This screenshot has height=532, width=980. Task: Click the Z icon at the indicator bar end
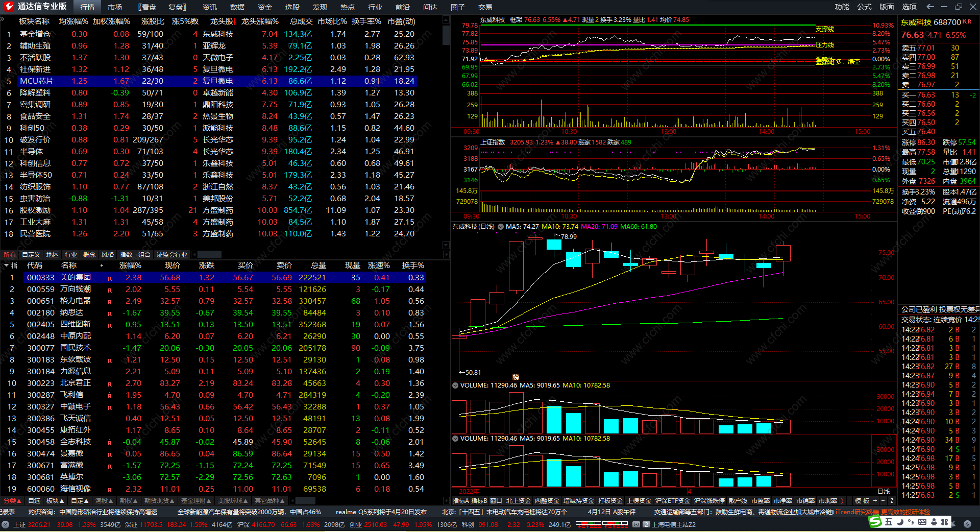click(x=892, y=501)
